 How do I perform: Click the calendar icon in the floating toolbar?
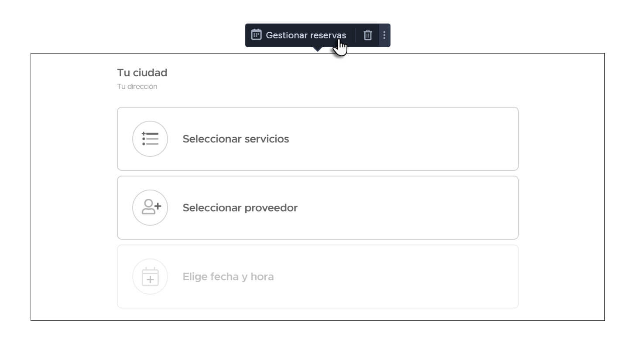point(256,35)
